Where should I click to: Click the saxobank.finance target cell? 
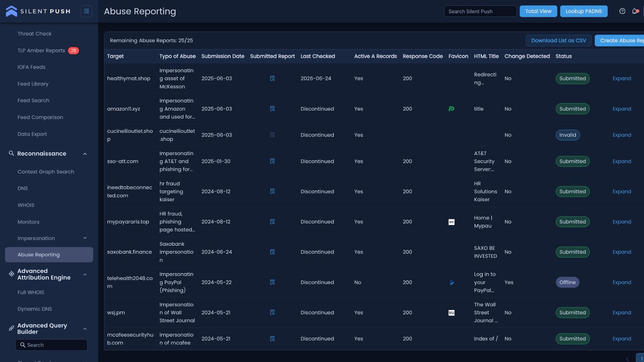click(x=129, y=252)
